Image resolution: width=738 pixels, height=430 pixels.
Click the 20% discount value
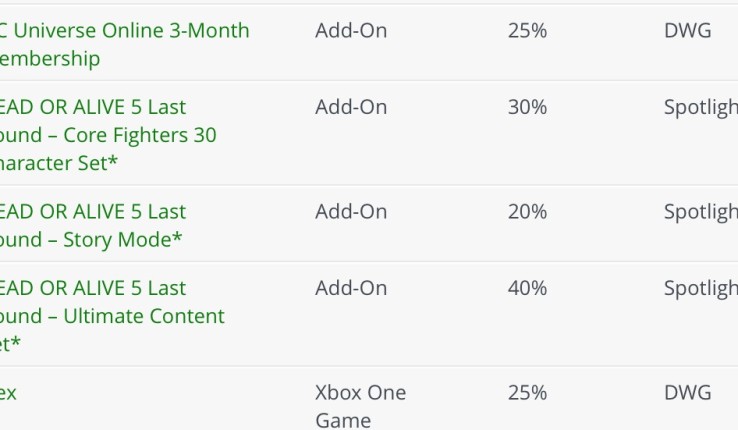(x=527, y=212)
